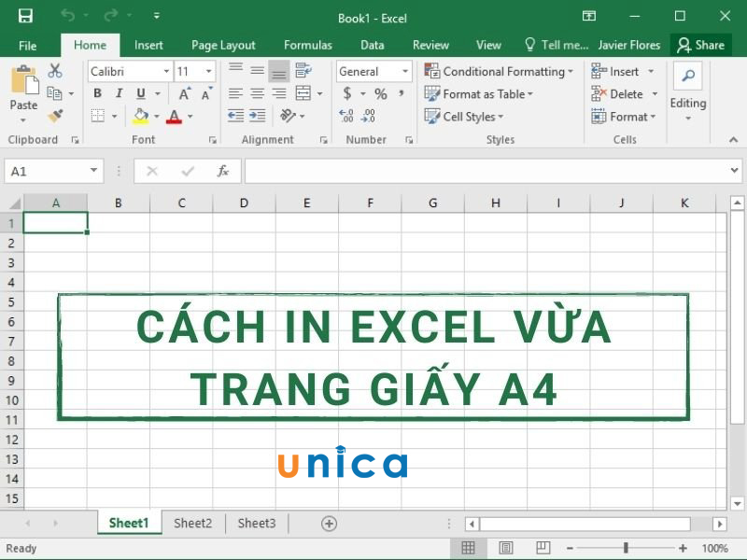
Task: Click the Cut scissors icon
Action: pyautogui.click(x=55, y=71)
